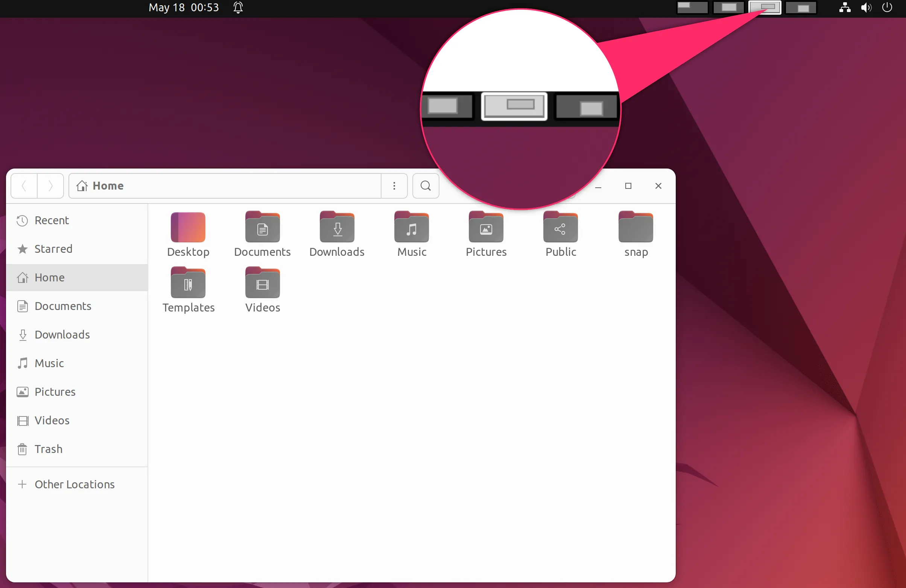This screenshot has width=906, height=588.
Task: Click the search icon in the toolbar
Action: pos(425,186)
